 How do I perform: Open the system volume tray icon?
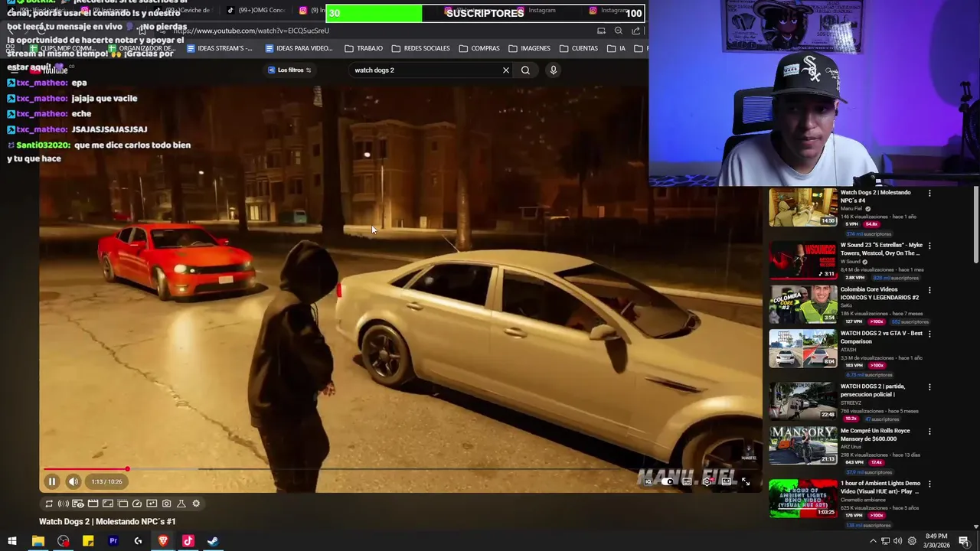pyautogui.click(x=897, y=541)
